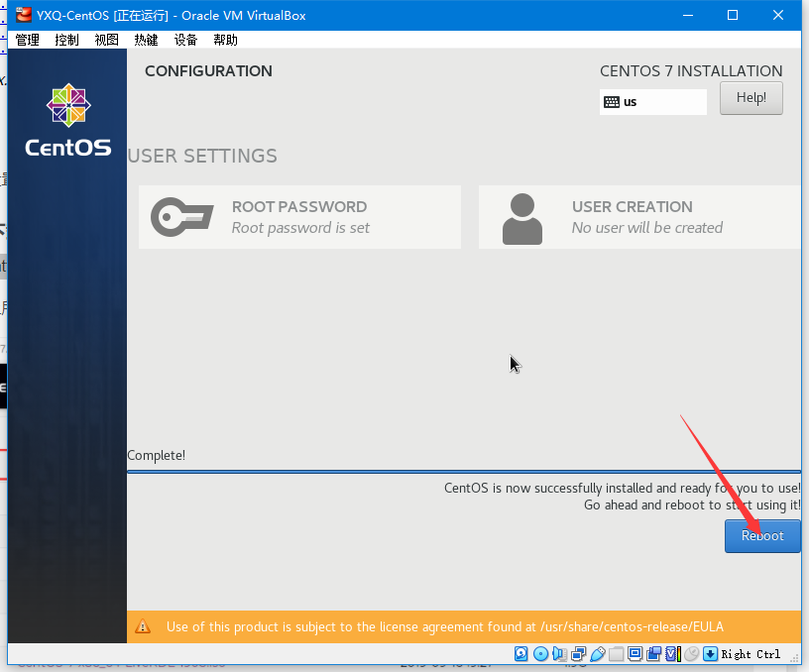
Task: Open the 管理 menu
Action: click(x=27, y=40)
